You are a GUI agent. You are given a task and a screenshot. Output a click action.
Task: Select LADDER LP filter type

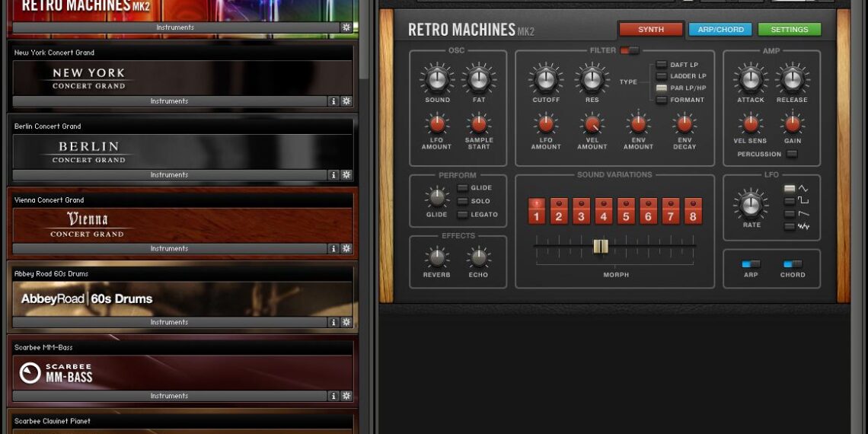click(x=662, y=76)
